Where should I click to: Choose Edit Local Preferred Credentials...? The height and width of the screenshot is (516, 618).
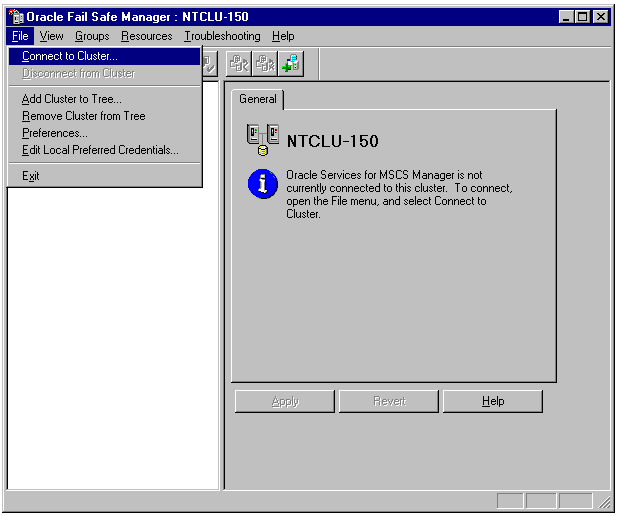(x=104, y=150)
